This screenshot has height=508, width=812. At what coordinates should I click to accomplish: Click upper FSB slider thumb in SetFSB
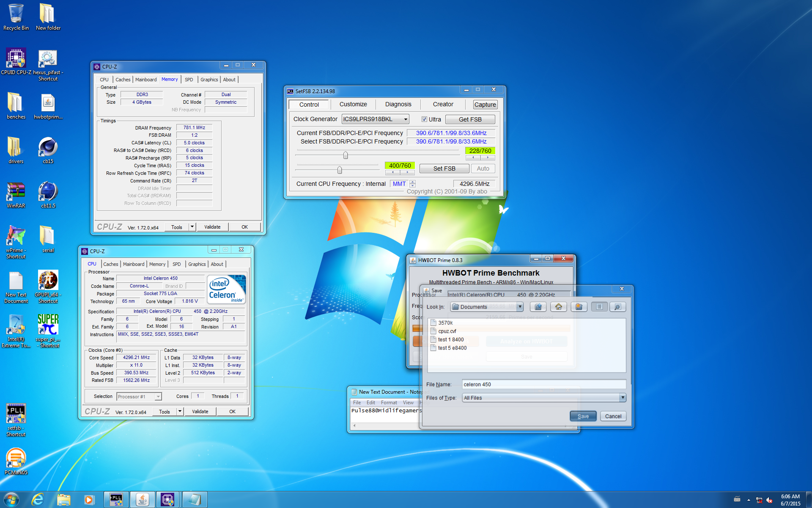tap(346, 155)
